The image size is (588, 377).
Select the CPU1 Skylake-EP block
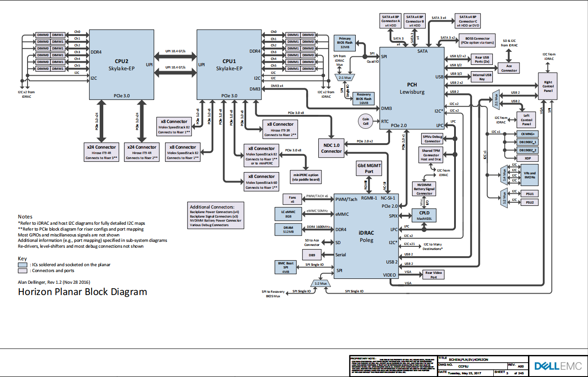[x=230, y=64]
